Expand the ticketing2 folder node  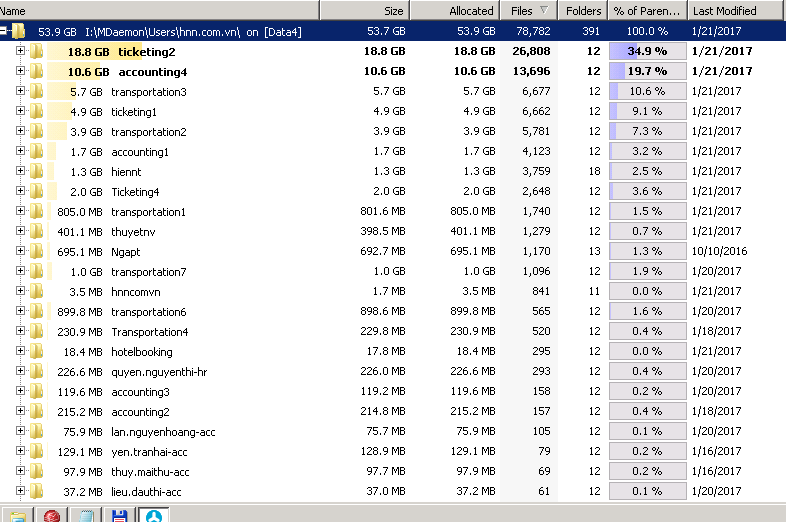20,50
